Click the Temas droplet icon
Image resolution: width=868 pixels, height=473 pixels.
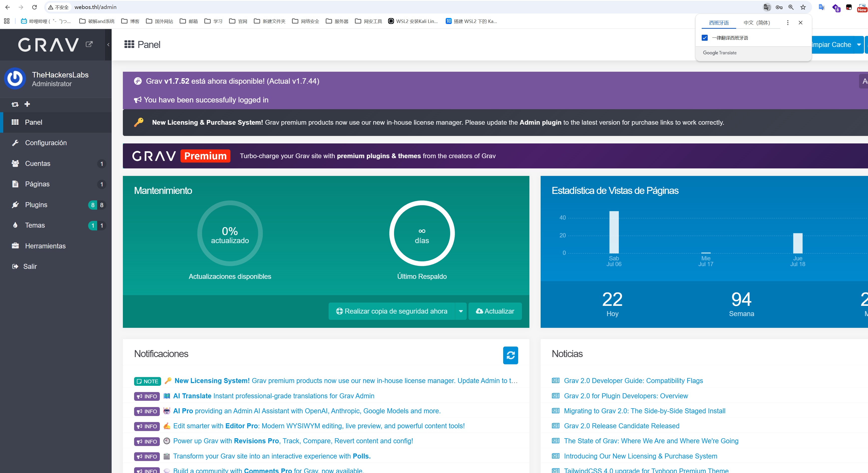[15, 225]
